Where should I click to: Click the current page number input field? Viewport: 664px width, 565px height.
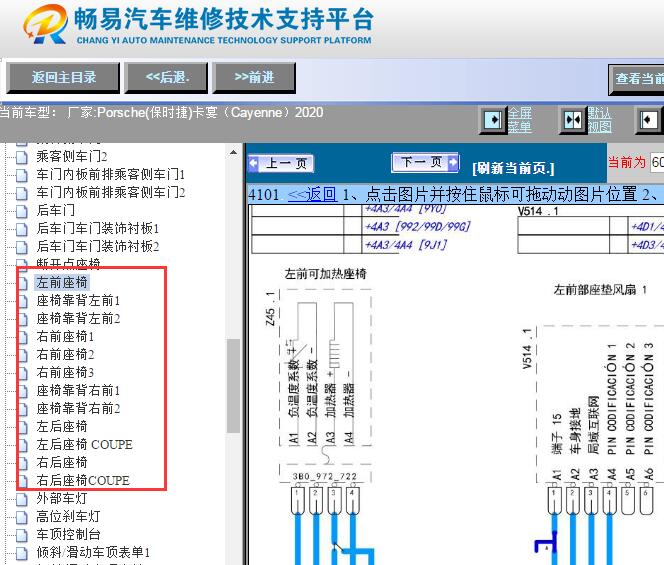pyautogui.click(x=657, y=162)
